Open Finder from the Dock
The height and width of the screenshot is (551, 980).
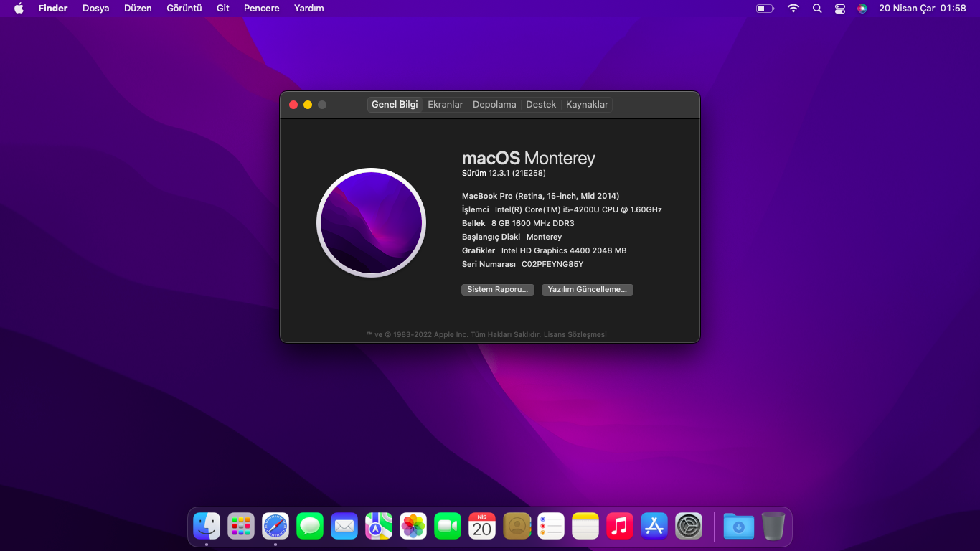(207, 526)
